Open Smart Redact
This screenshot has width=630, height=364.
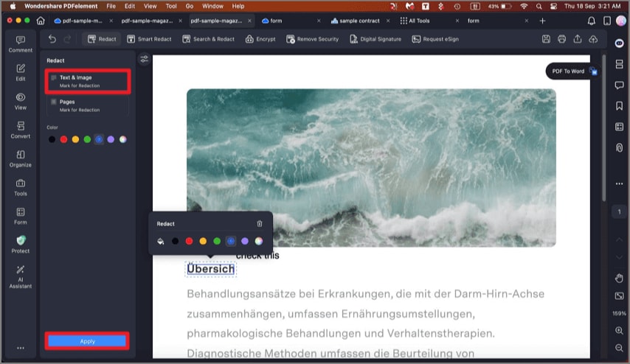[149, 39]
